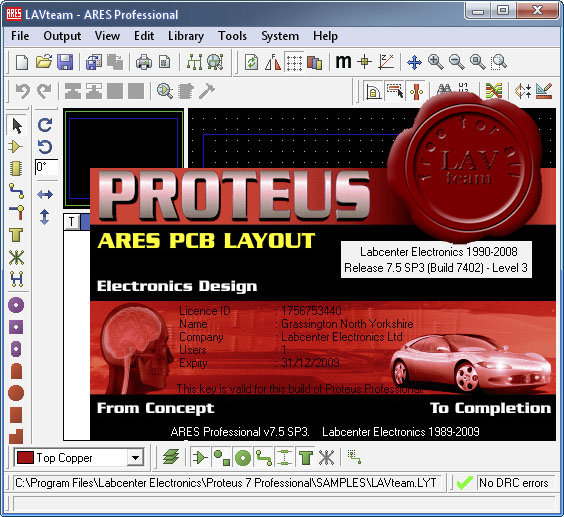Toggle the vias selection filter

(242, 458)
